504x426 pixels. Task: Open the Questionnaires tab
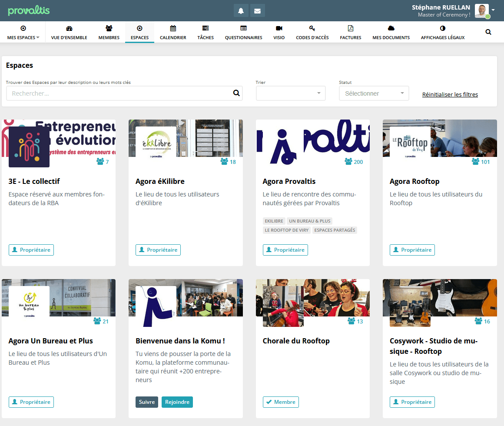244,33
